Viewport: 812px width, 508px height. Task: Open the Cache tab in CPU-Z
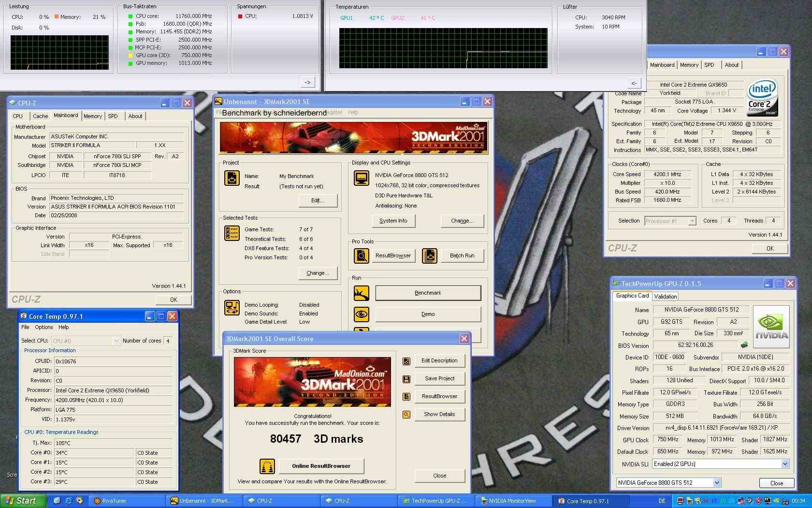click(x=41, y=116)
